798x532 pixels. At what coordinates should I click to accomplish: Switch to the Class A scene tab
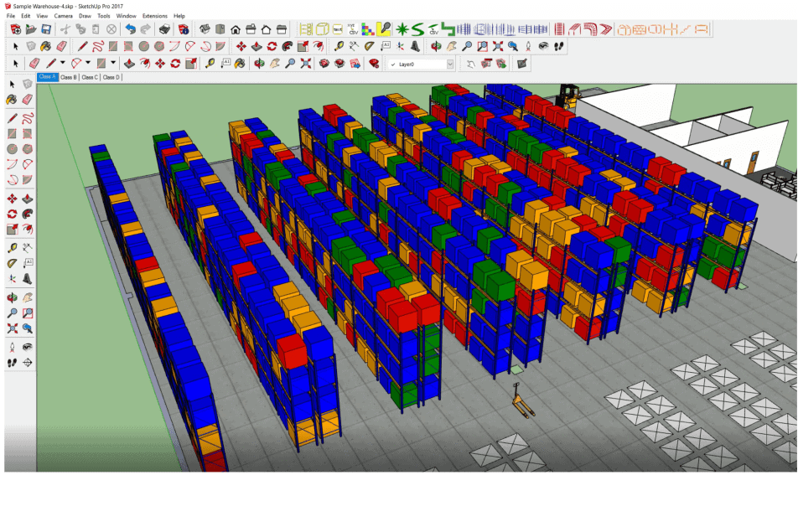pos(48,77)
